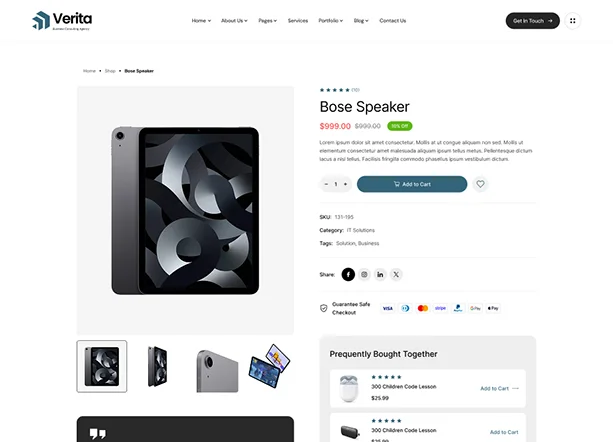Viewport: 613px width, 442px height.
Task: Go to Contact Us page
Action: coord(393,20)
